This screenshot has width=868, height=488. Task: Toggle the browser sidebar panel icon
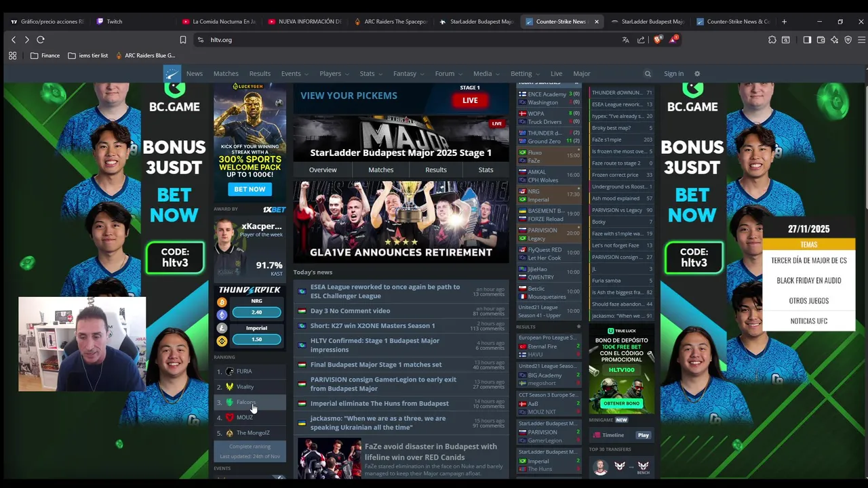pos(807,40)
